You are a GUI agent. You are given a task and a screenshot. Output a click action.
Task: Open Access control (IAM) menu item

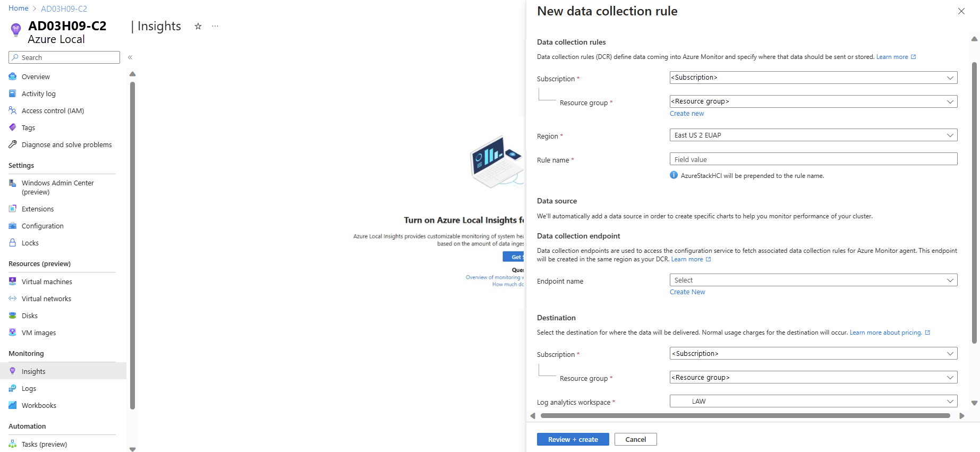pyautogui.click(x=53, y=110)
